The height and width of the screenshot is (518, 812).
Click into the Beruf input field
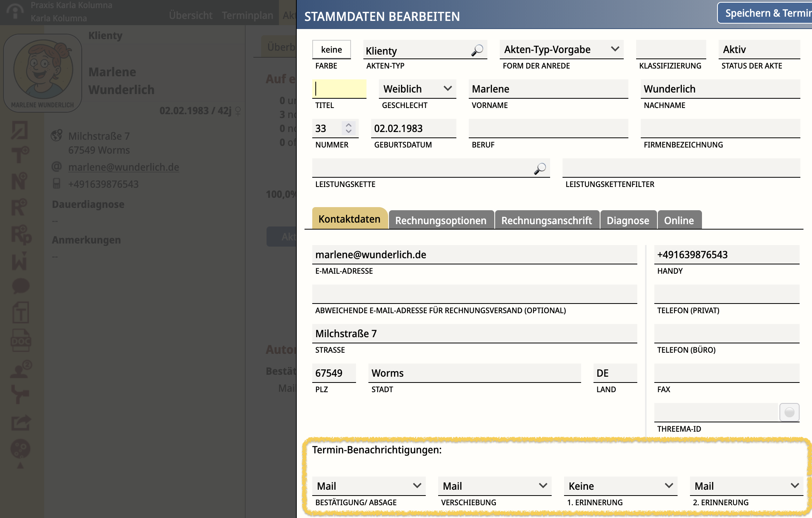(548, 129)
